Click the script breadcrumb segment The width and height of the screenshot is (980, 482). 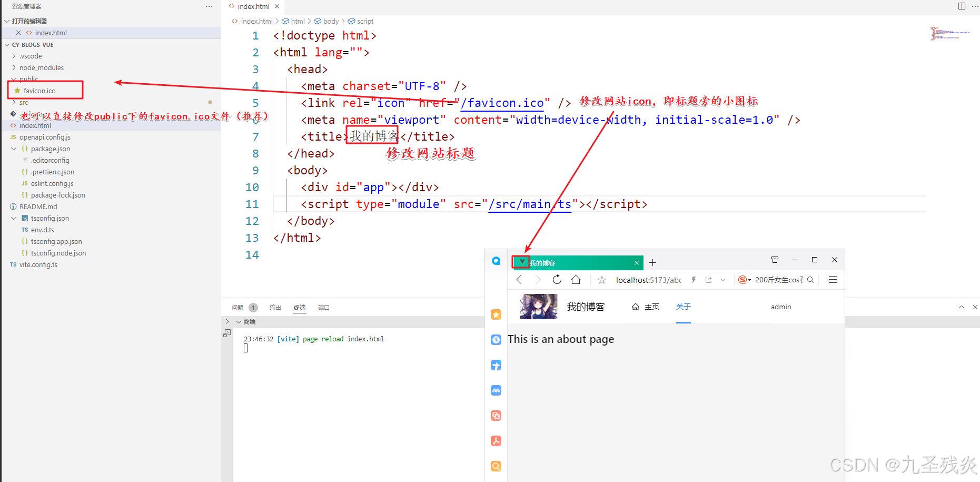[365, 21]
